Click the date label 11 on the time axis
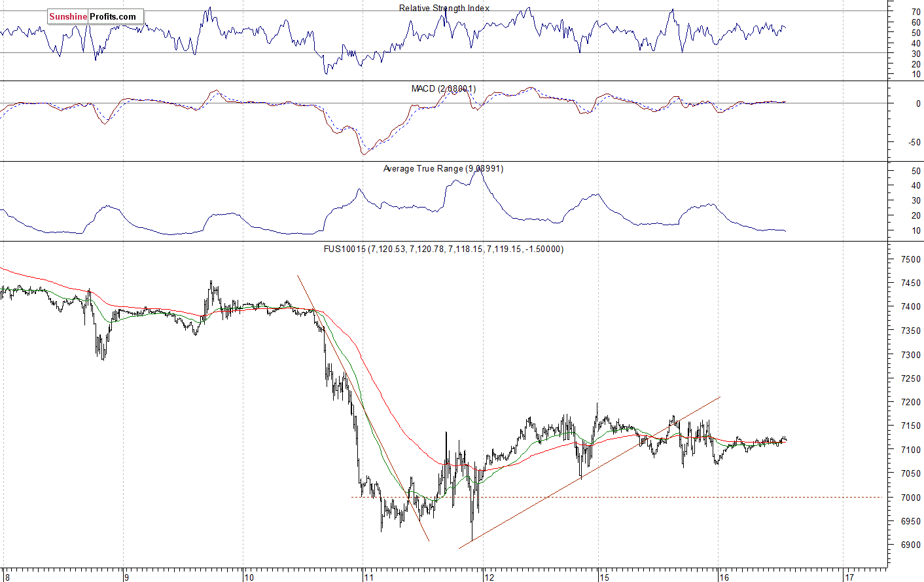This screenshot has height=582, width=924. (368, 577)
